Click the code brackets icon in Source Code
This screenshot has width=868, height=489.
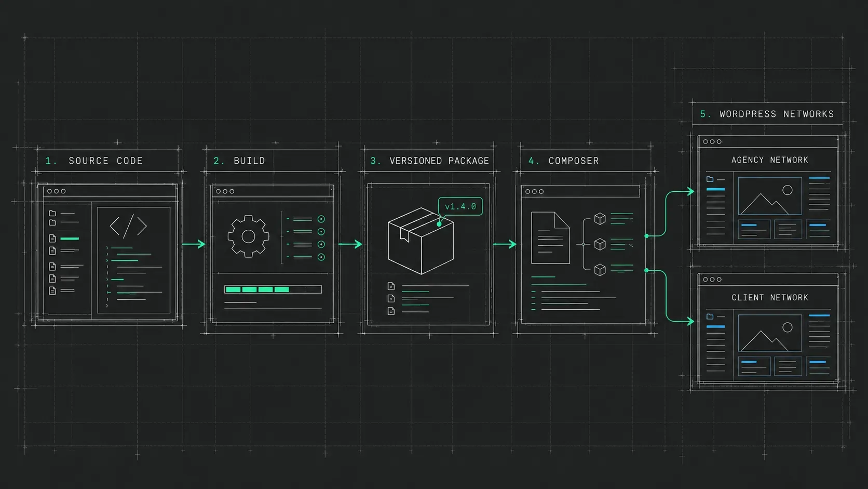click(128, 226)
